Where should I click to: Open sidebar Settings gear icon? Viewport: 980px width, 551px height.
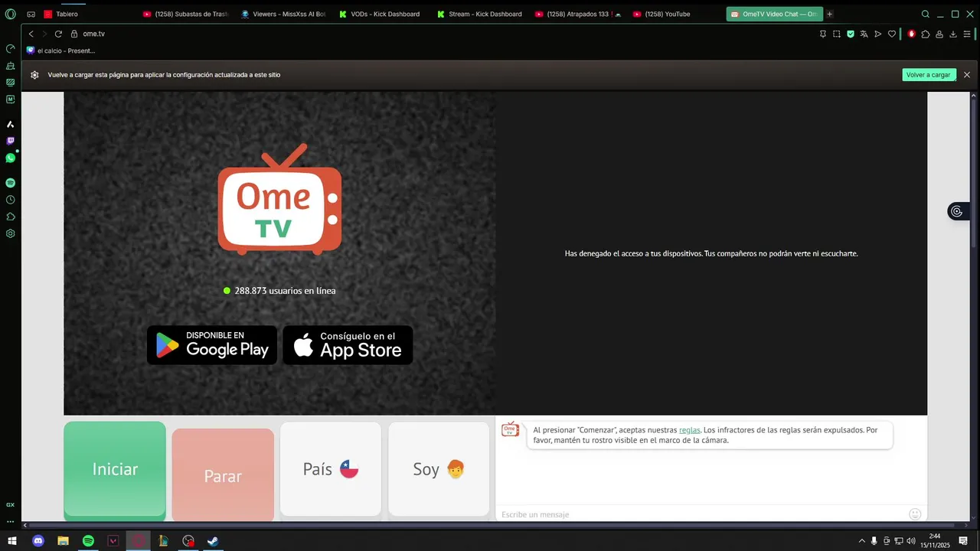pyautogui.click(x=11, y=233)
